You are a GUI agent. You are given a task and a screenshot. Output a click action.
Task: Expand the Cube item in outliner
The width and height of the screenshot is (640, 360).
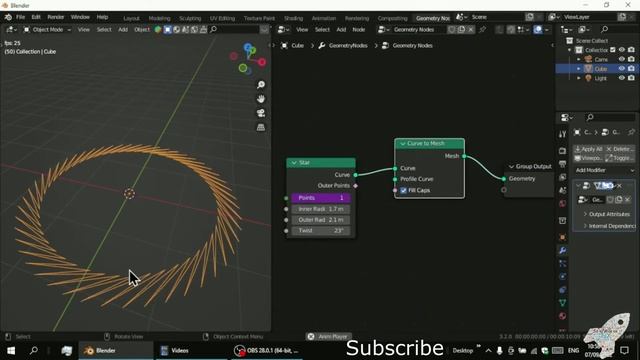(x=578, y=69)
